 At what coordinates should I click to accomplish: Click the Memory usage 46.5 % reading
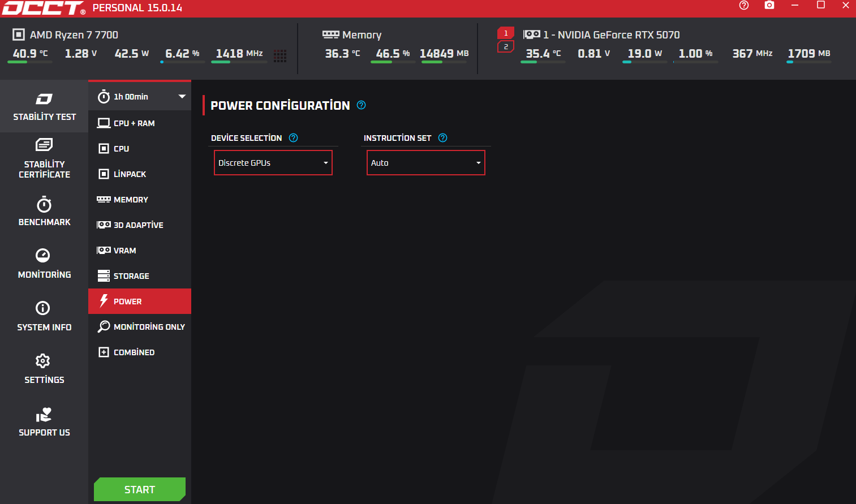click(393, 54)
